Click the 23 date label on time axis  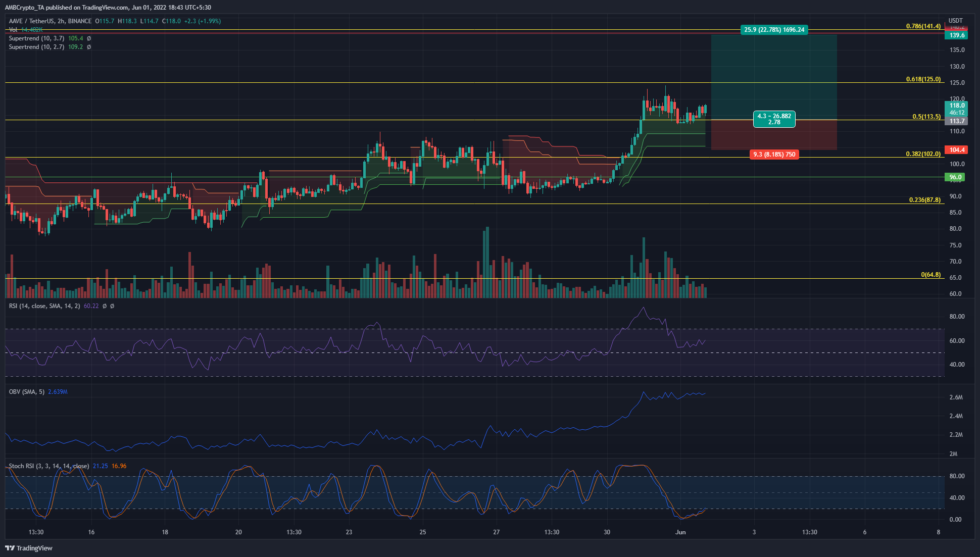pos(349,532)
